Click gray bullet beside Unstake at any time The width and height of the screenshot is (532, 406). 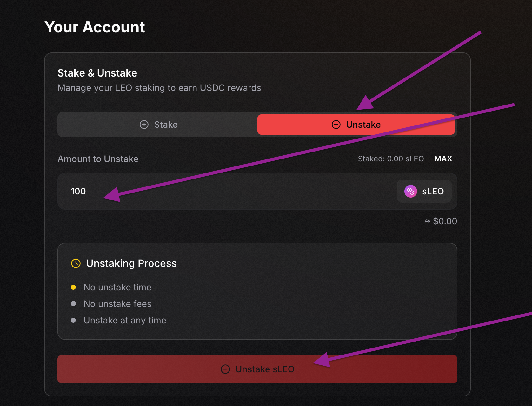pyautogui.click(x=73, y=320)
